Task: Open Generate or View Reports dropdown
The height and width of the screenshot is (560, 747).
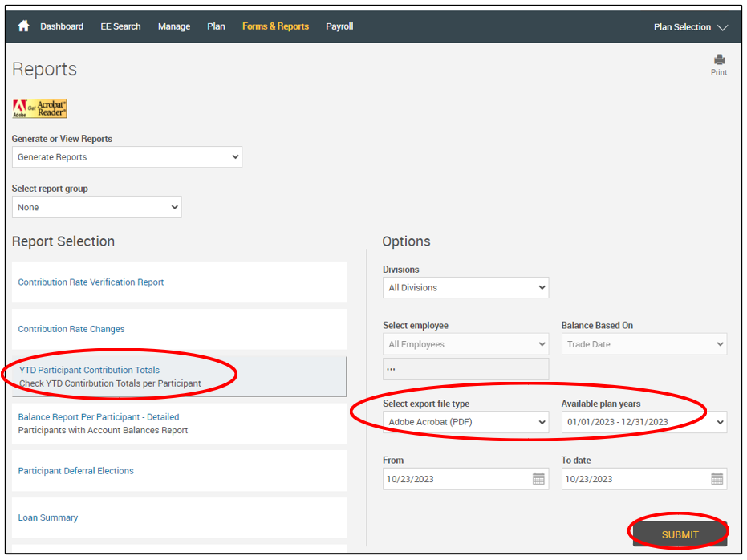Action: pyautogui.click(x=127, y=157)
